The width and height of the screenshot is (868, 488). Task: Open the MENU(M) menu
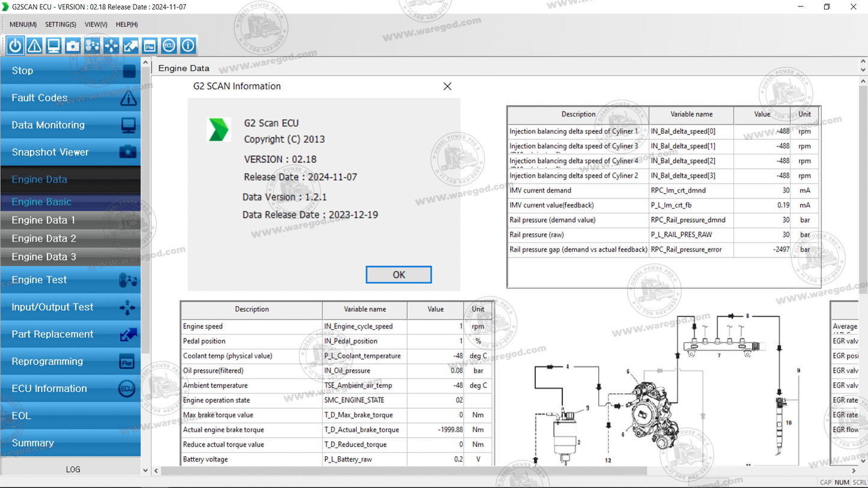tap(22, 24)
